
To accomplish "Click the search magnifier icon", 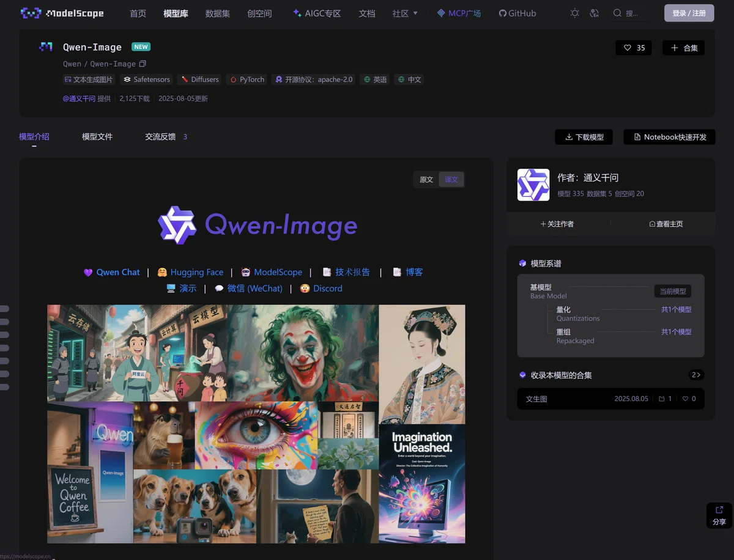I will 617,13.
